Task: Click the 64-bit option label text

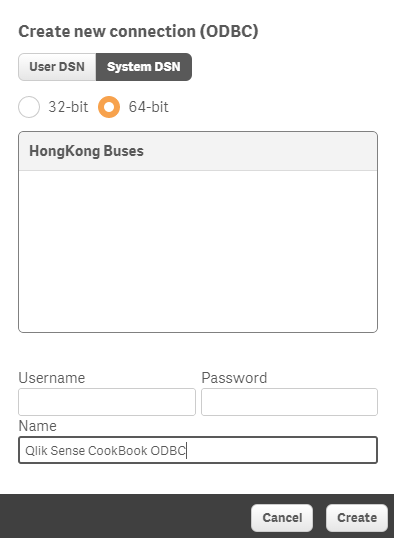Action: [148, 107]
